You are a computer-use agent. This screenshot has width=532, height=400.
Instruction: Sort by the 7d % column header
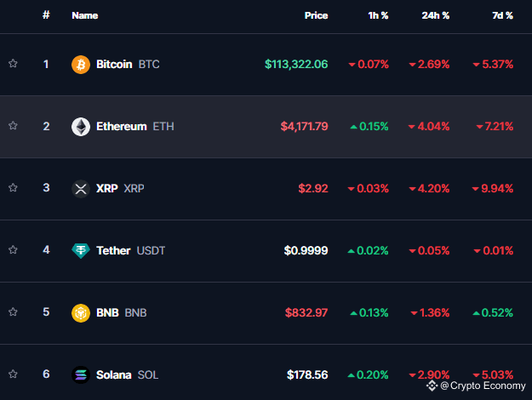point(502,15)
